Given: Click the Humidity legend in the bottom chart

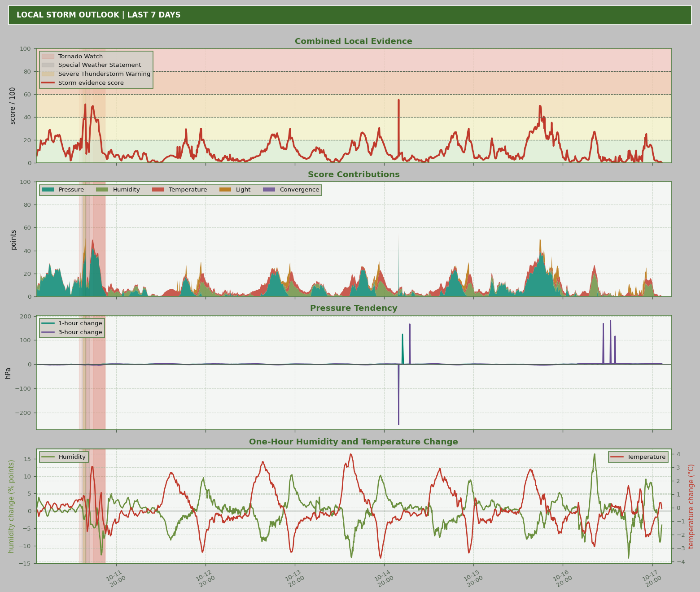Looking at the screenshot, I should coord(64,457).
